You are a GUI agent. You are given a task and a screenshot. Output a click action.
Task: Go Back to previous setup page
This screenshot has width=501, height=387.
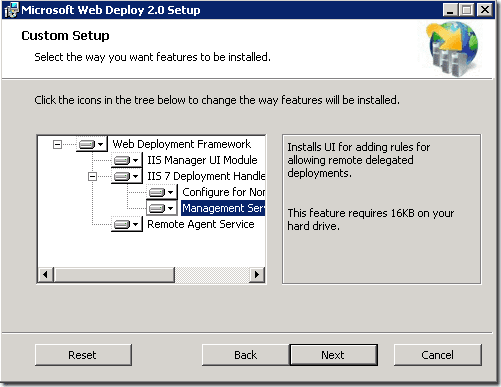246,355
